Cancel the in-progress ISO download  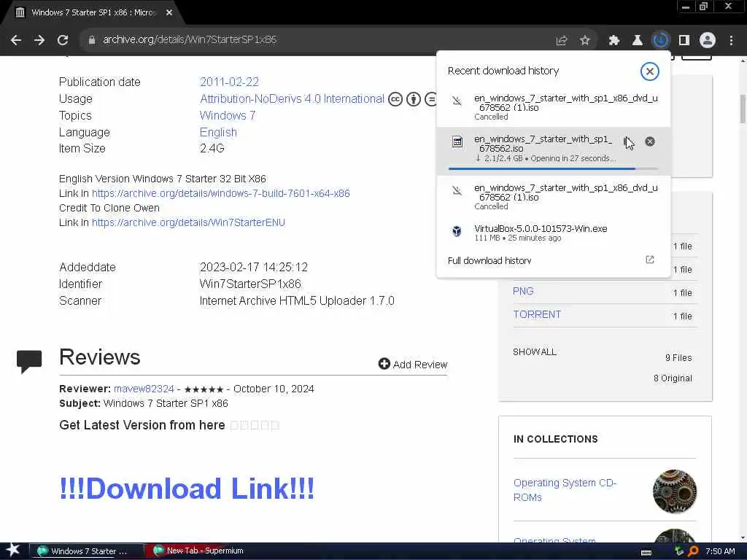pos(650,141)
